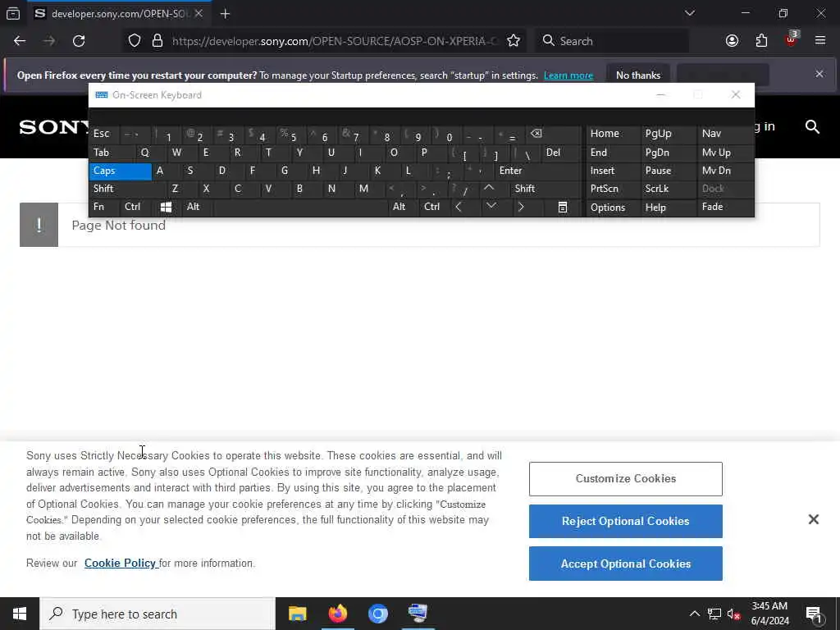Open new browser tab with plus
The image size is (840, 630).
(225, 14)
